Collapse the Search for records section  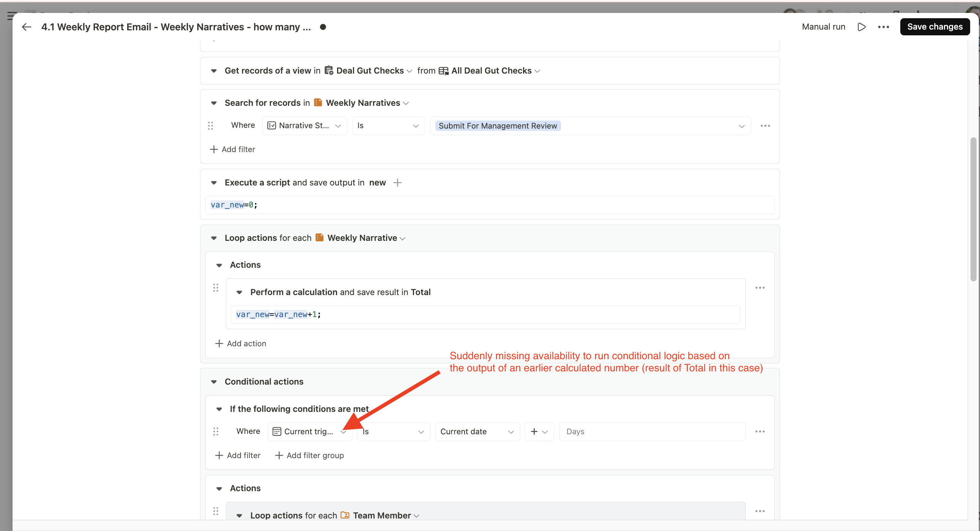[214, 103]
